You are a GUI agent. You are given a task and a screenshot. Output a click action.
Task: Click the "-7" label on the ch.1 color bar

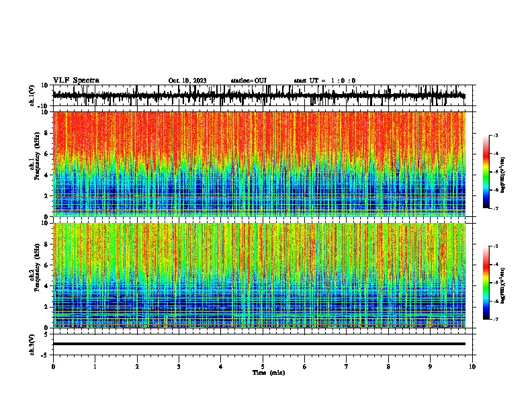pyautogui.click(x=495, y=208)
